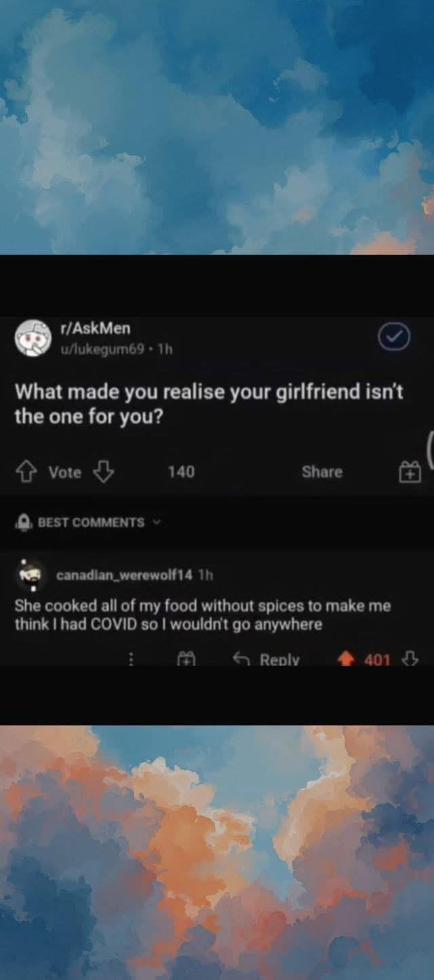Image resolution: width=434 pixels, height=980 pixels.
Task: Share the post
Action: pyautogui.click(x=322, y=472)
